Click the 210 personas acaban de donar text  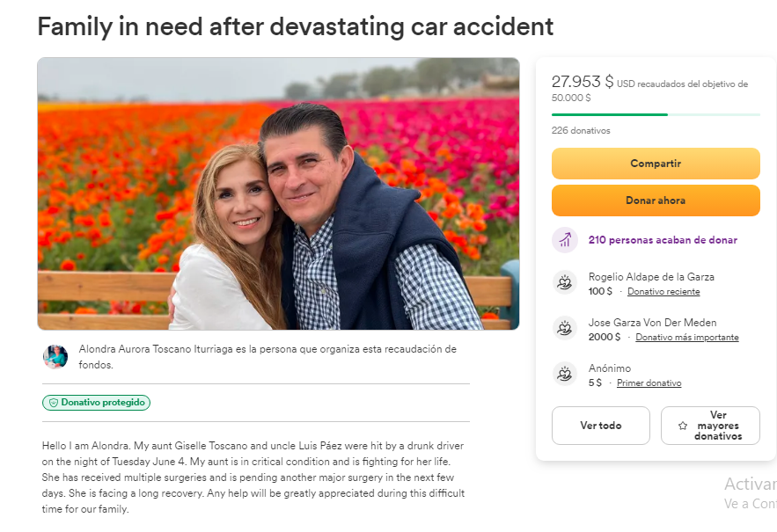coord(663,240)
